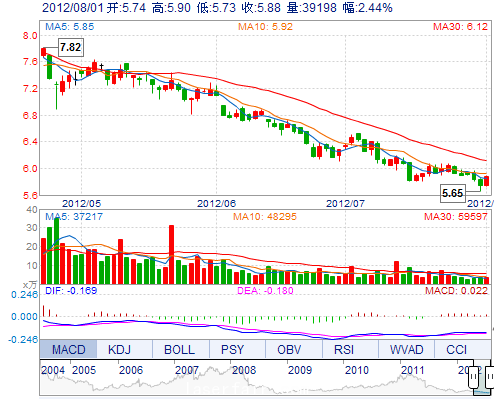This screenshot has height=399, width=494.
Task: Click 2011 on the overview timeline
Action: [x=413, y=370]
